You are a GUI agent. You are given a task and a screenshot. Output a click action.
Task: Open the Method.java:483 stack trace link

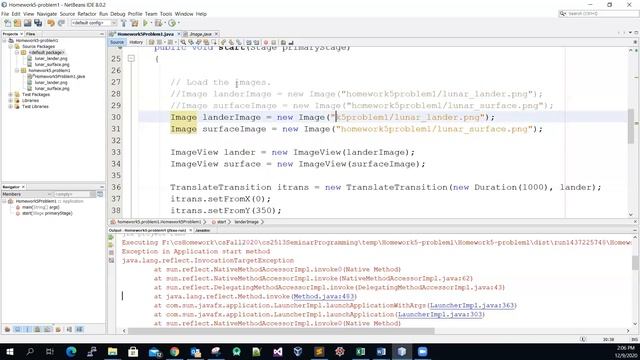click(325, 297)
